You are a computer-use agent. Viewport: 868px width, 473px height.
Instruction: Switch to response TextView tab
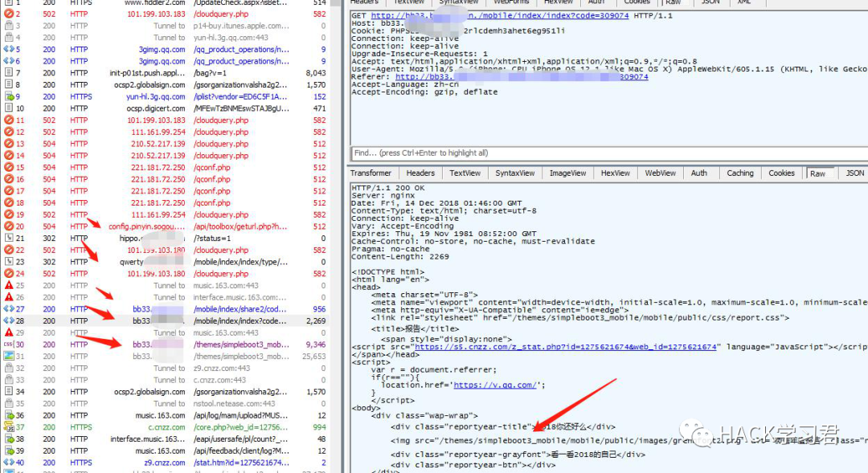pos(465,173)
